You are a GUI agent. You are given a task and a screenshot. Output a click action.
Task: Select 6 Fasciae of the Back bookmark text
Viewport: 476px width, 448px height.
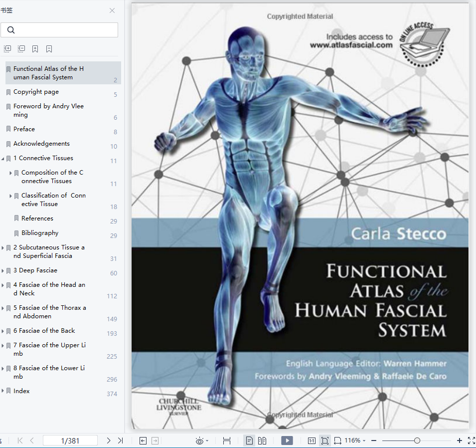[x=44, y=331]
